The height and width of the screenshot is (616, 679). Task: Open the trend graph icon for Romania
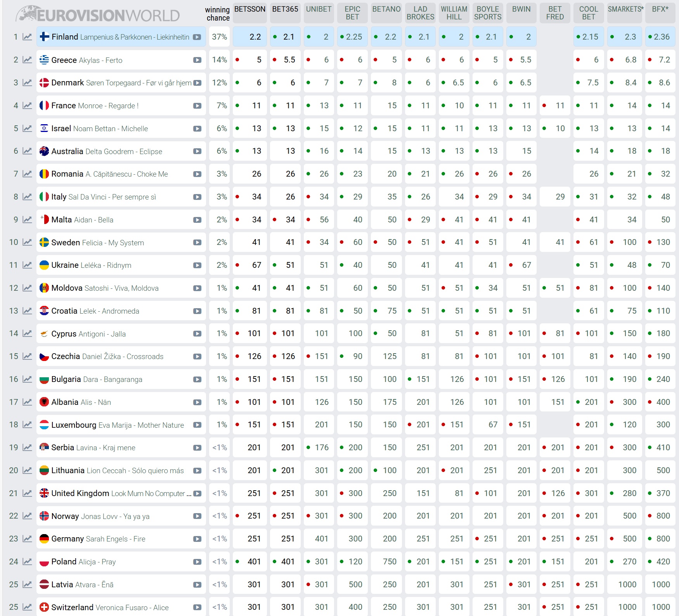tap(27, 174)
